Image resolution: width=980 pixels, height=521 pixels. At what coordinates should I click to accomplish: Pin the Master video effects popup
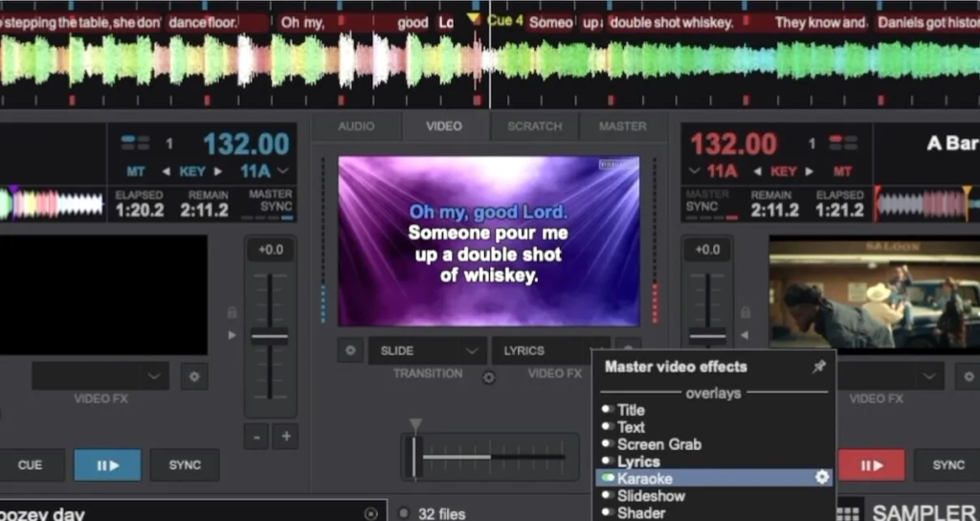point(818,367)
